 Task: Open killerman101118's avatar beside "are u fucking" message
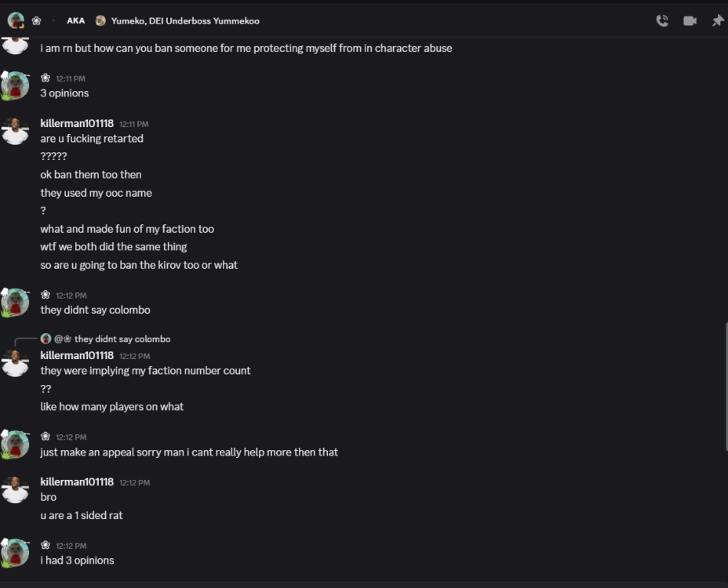[16, 131]
